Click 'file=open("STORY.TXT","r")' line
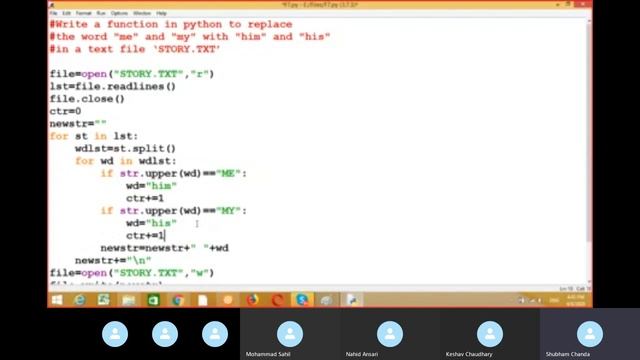Screen dimensions: 640x360 tap(132, 74)
